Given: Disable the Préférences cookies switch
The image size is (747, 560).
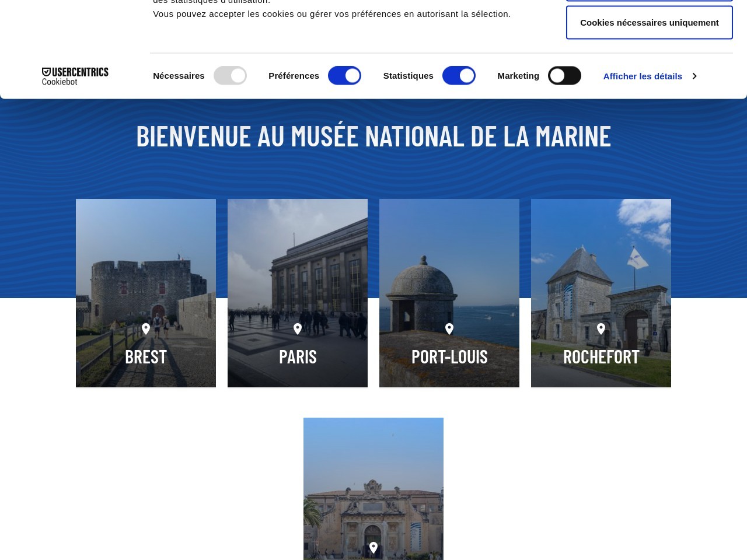Looking at the screenshot, I should click(344, 76).
